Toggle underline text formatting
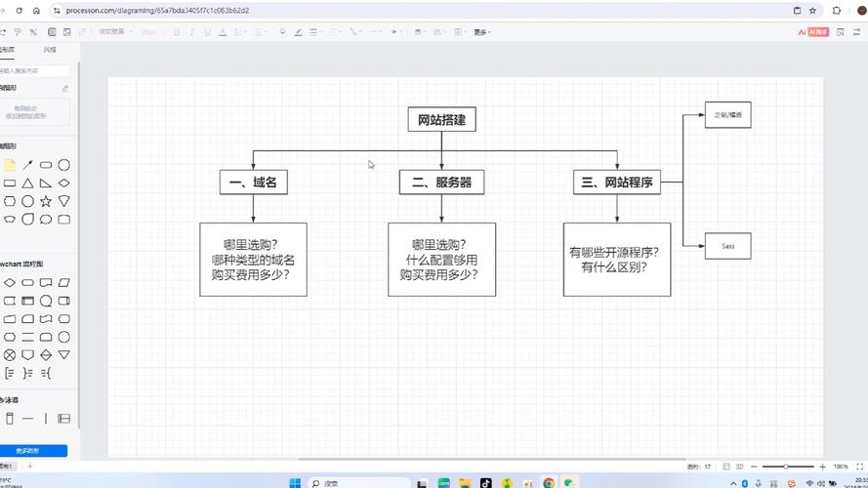This screenshot has height=488, width=868. pos(207,32)
